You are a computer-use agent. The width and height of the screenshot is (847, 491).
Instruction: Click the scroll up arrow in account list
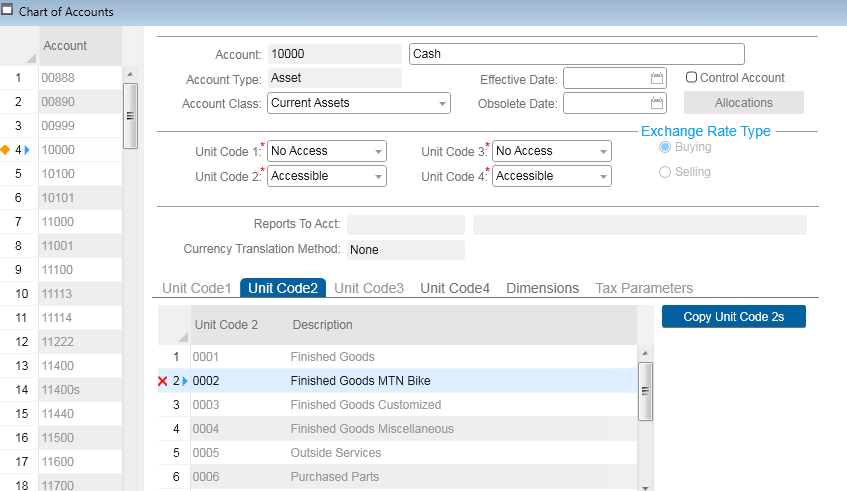(129, 74)
